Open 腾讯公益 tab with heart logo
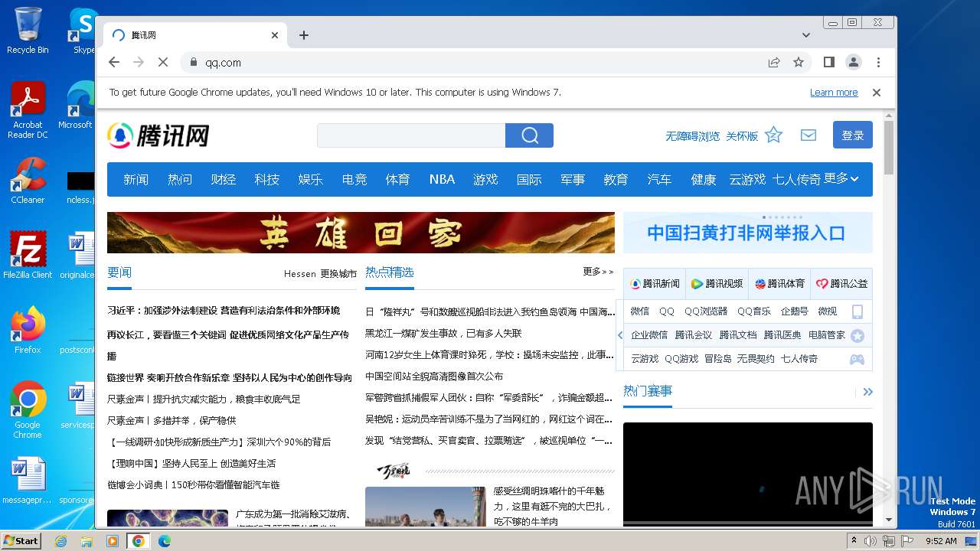Screen dimensions: 980x551 click(841, 283)
